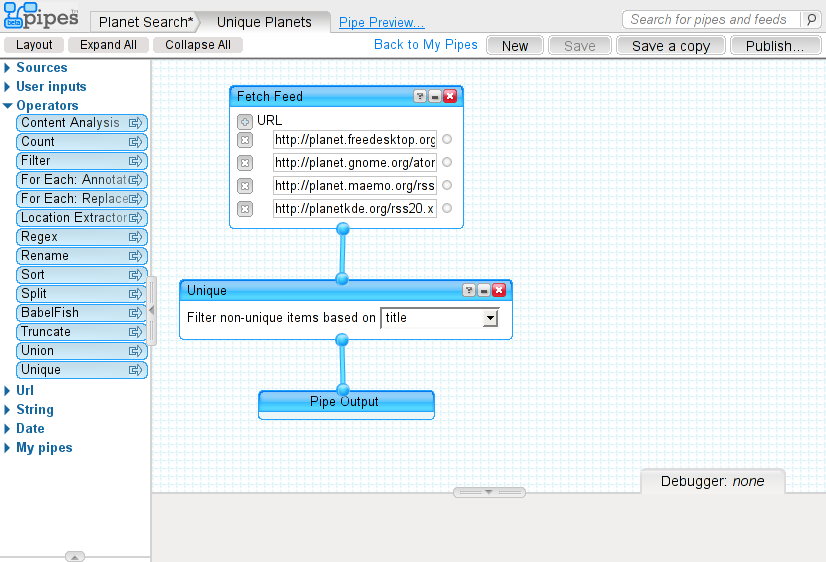
Task: Open the Pipe Preview link
Action: [x=381, y=23]
